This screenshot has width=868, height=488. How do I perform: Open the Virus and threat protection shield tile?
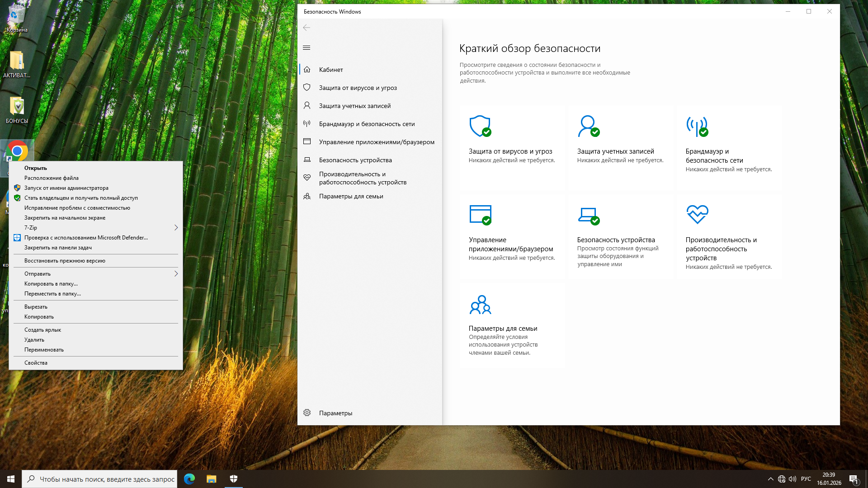(480, 126)
